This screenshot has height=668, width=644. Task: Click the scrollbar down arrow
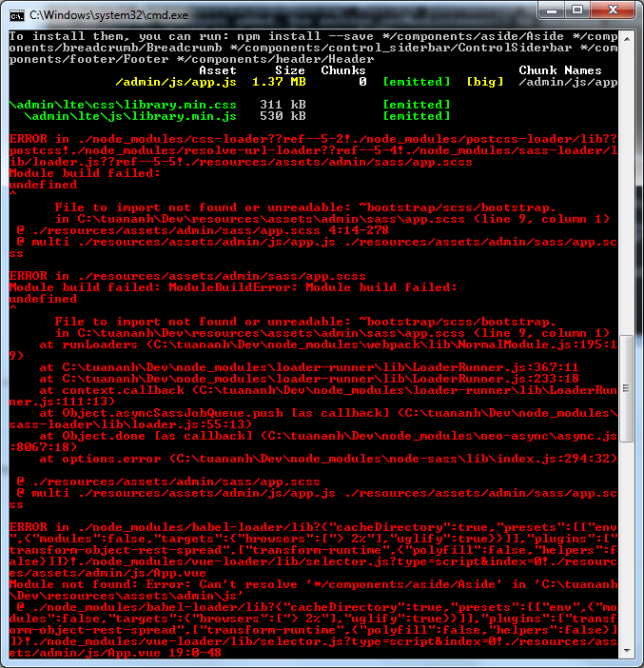click(627, 651)
